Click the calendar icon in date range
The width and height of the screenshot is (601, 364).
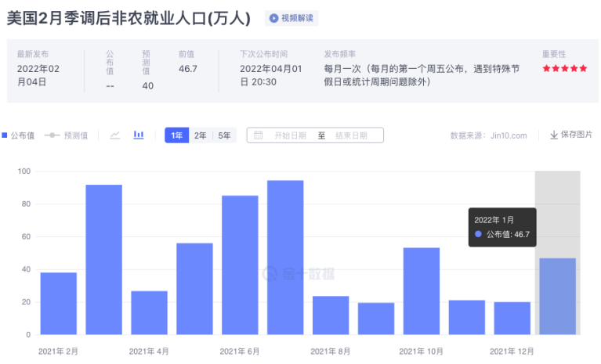point(259,135)
